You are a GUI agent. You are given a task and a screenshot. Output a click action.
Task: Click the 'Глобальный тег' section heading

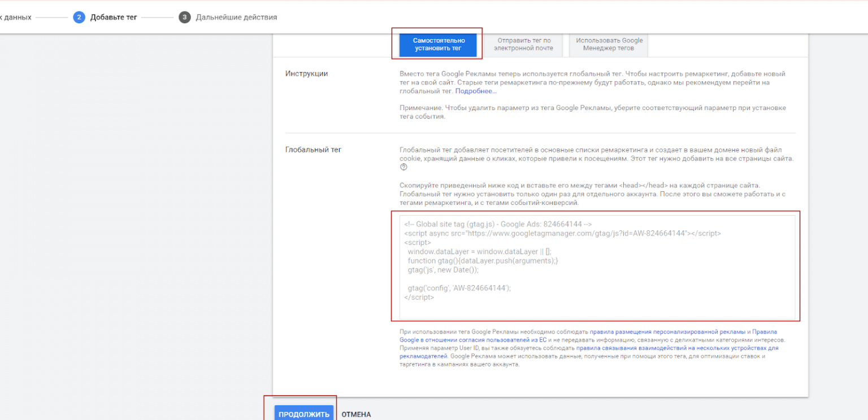pos(313,150)
